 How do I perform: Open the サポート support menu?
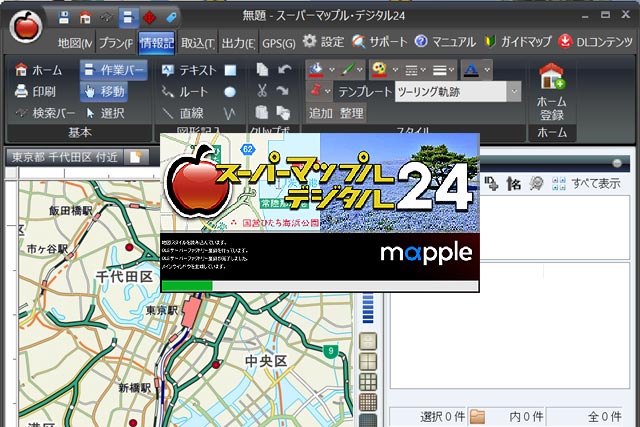click(x=380, y=42)
